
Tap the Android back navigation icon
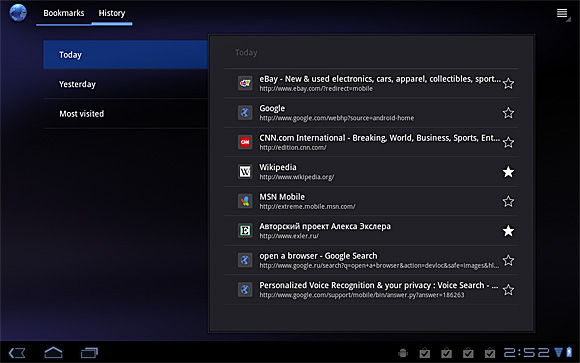[x=17, y=353]
